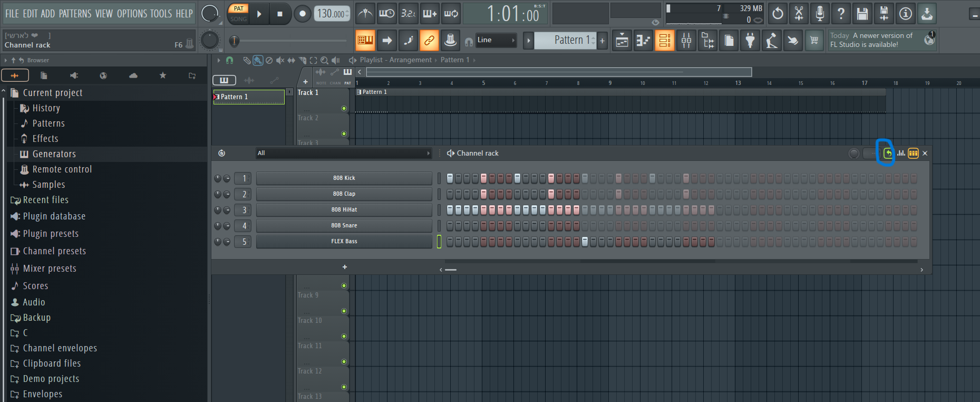Click the floppy disk save icon
Viewport: 980px width, 402px height.
[862, 14]
